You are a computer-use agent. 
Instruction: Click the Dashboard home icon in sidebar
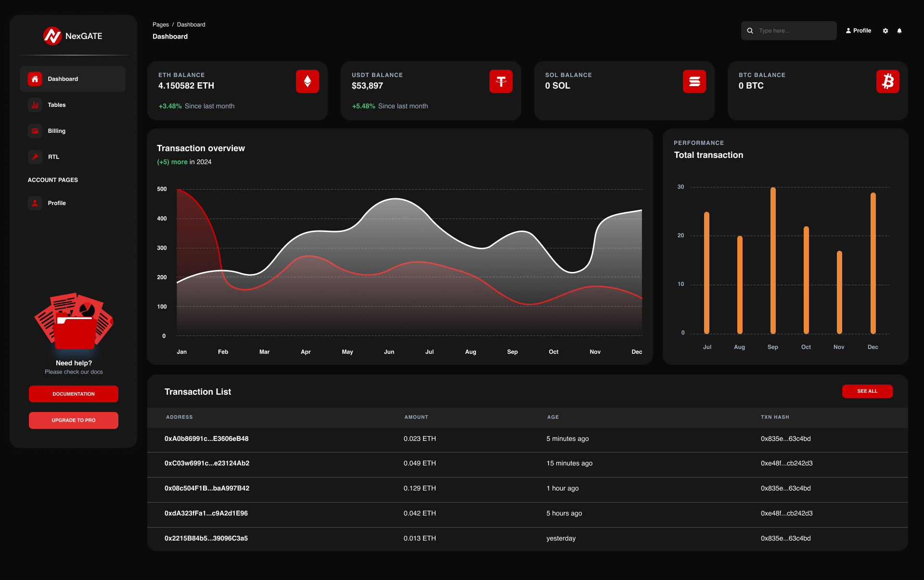[35, 79]
